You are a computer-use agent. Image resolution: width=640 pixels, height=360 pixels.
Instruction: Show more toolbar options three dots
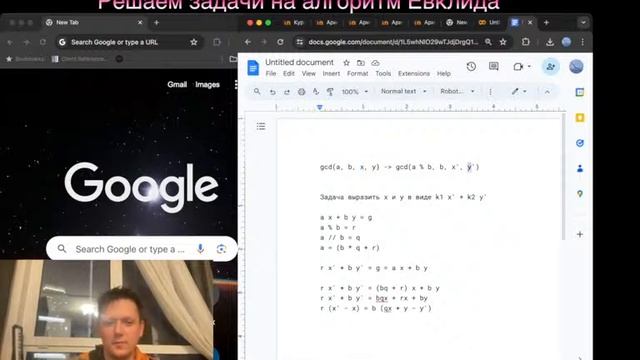pyautogui.click(x=490, y=92)
